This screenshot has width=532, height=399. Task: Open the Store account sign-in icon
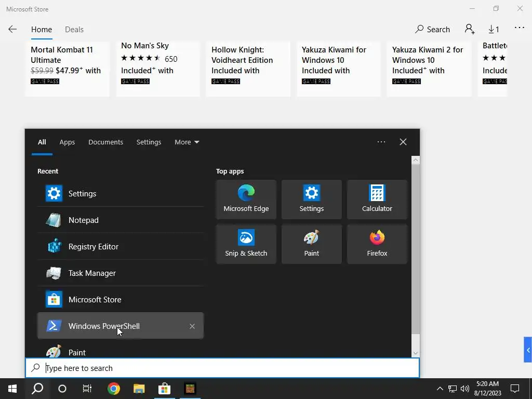[470, 29]
